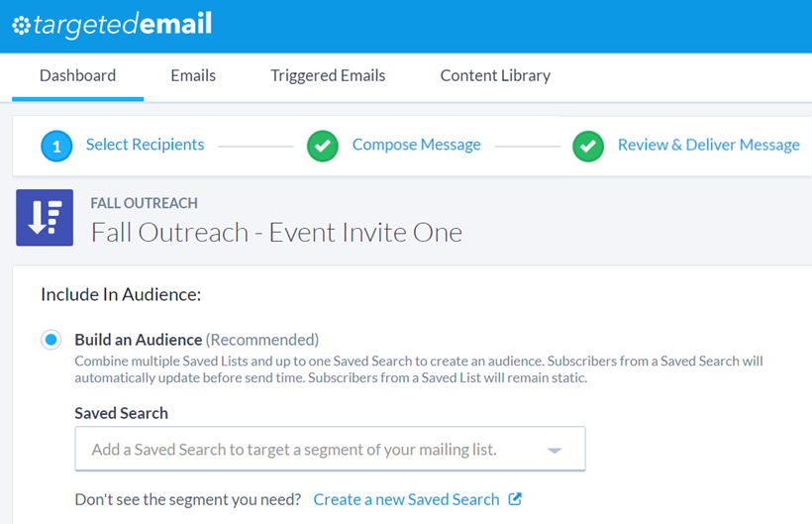
Task: Click the targetedemail logo
Action: 112,25
